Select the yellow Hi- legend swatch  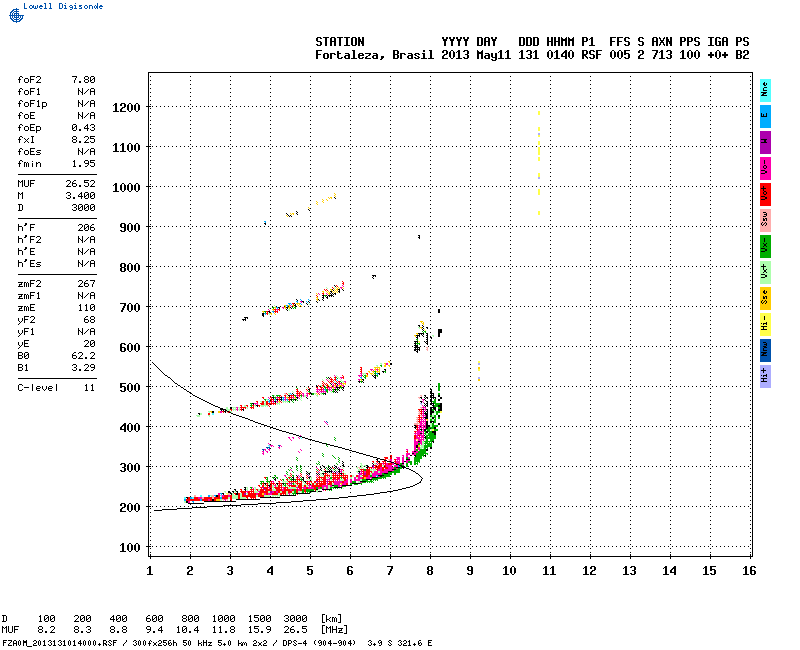point(765,324)
